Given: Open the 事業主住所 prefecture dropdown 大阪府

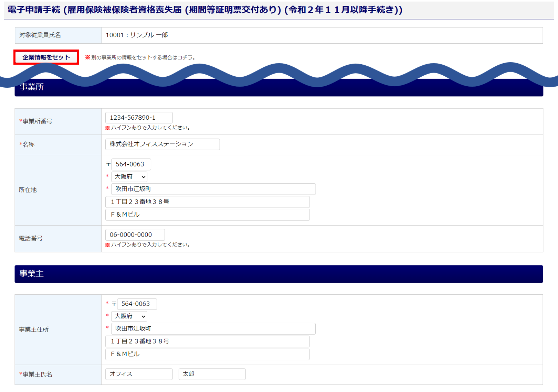Looking at the screenshot, I should pyautogui.click(x=129, y=316).
